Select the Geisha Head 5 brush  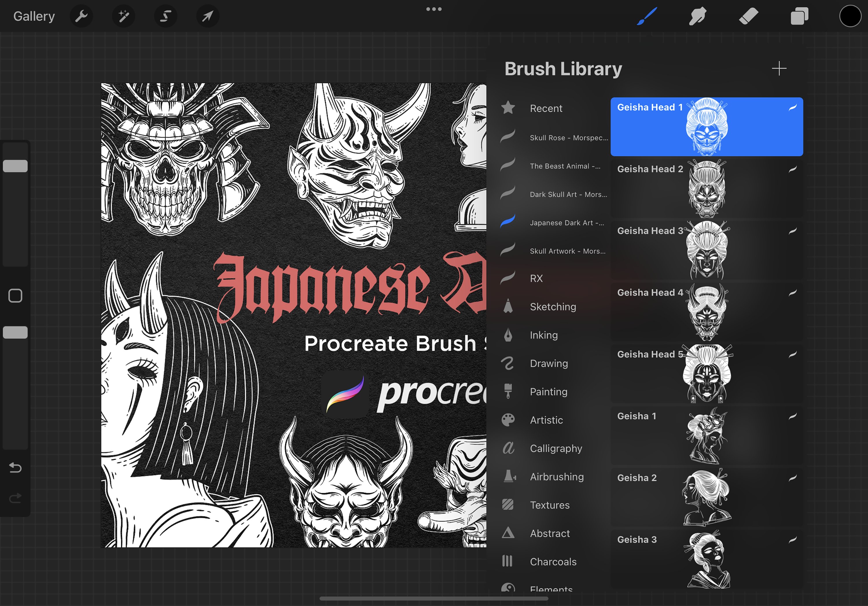coord(707,373)
